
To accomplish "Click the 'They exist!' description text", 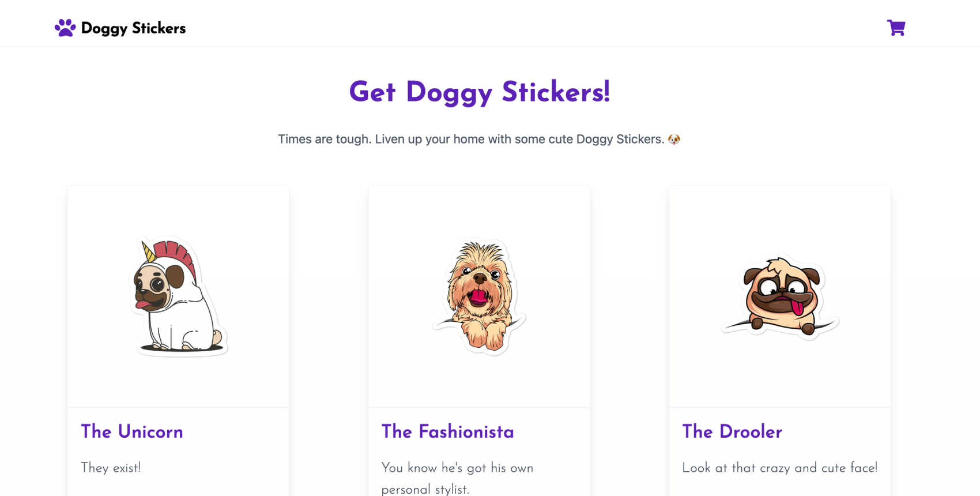I will point(111,468).
